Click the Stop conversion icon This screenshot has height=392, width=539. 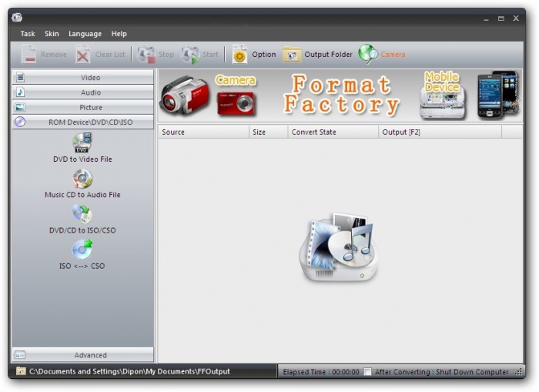[146, 55]
